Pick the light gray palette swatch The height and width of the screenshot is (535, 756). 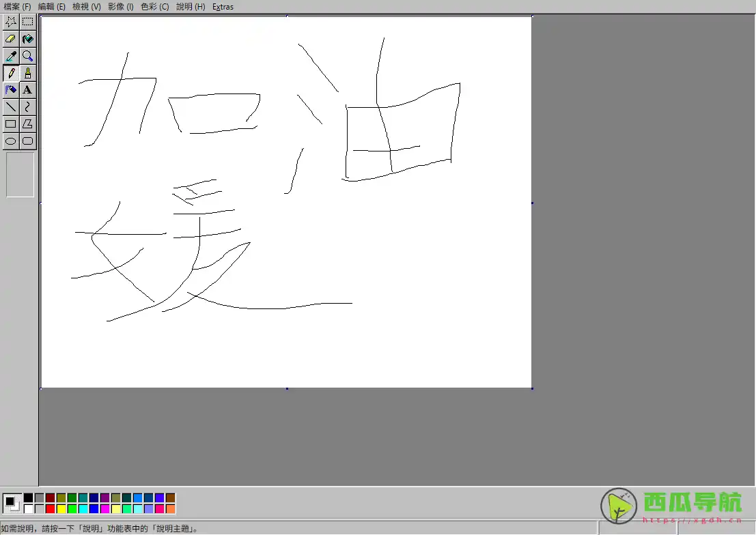click(x=40, y=509)
